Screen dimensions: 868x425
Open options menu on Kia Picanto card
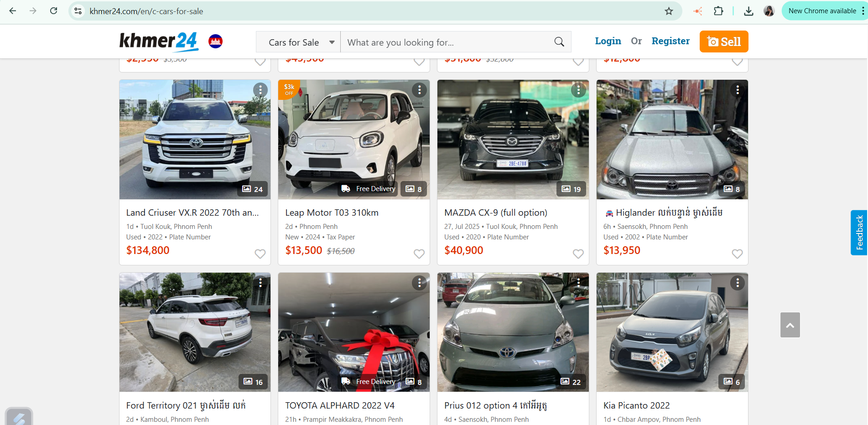click(x=738, y=283)
